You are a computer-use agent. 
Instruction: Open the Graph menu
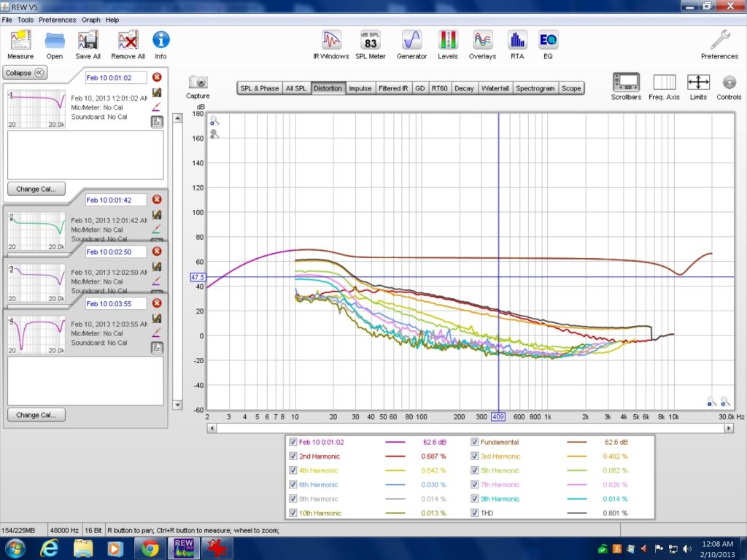click(x=90, y=20)
